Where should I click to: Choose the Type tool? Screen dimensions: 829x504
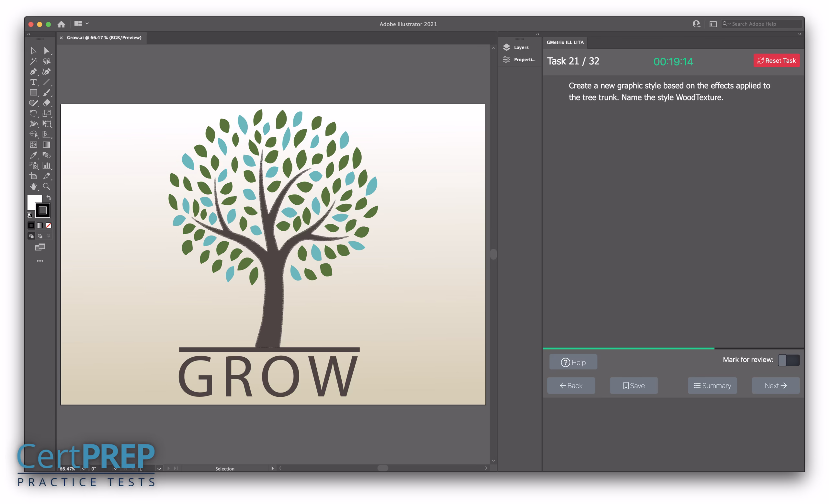pos(33,82)
